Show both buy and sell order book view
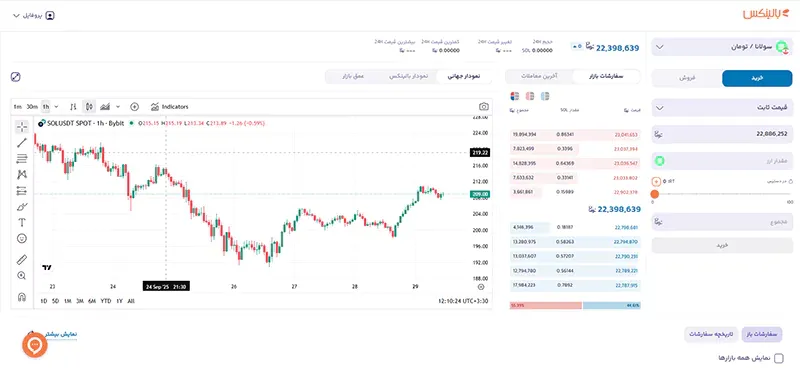The height and width of the screenshot is (379, 800). click(515, 96)
